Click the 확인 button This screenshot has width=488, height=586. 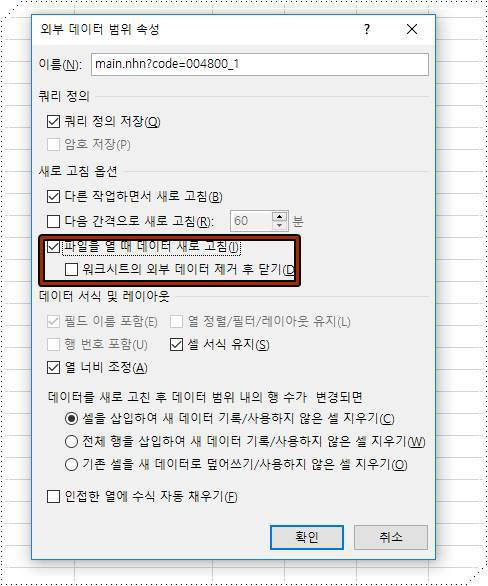click(x=307, y=537)
